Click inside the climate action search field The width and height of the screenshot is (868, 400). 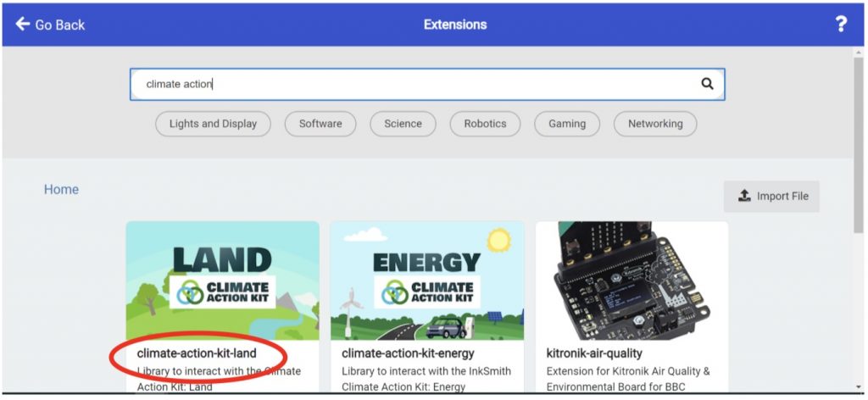click(x=415, y=84)
